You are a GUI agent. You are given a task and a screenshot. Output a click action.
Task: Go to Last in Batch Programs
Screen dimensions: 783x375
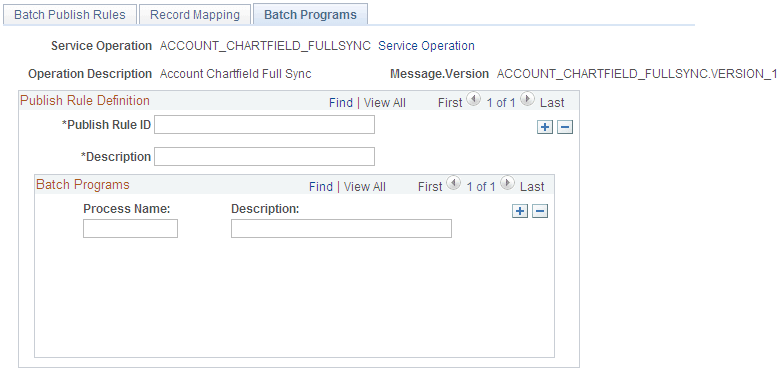click(532, 187)
